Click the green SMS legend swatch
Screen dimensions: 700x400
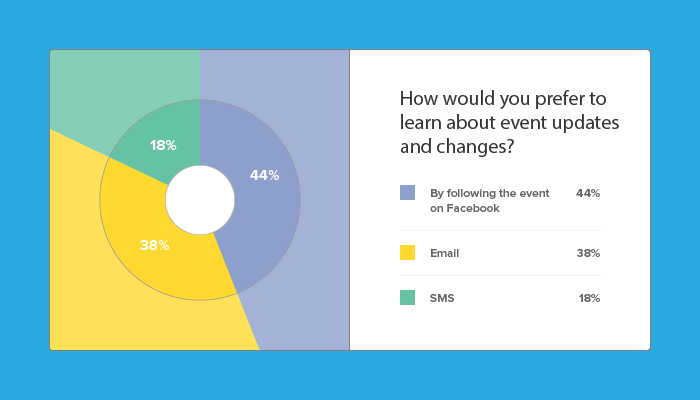[x=407, y=297]
